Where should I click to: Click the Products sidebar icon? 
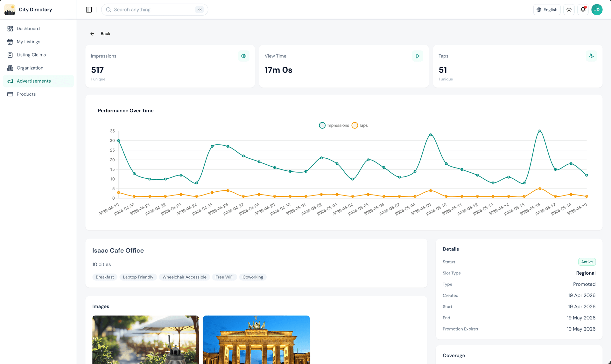[11, 94]
